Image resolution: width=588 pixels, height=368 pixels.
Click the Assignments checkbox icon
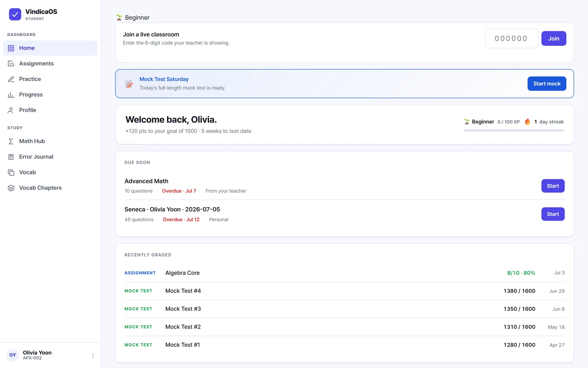pos(11,64)
